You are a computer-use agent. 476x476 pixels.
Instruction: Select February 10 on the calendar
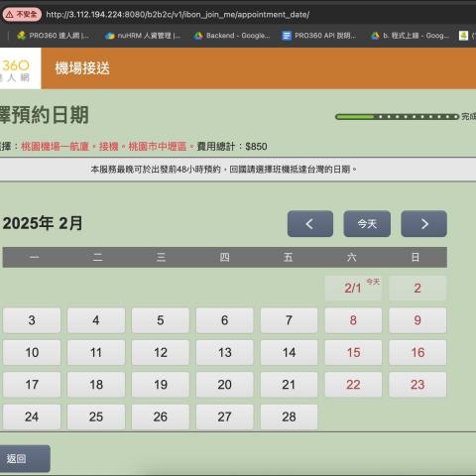click(x=32, y=352)
